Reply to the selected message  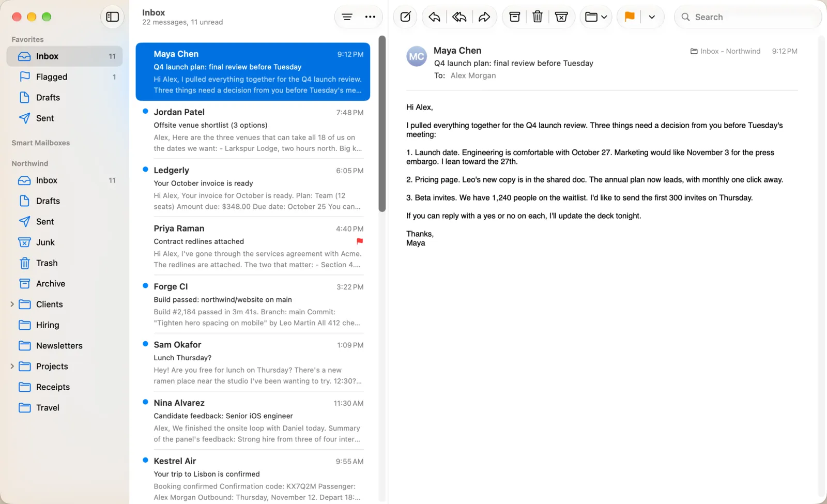point(435,17)
